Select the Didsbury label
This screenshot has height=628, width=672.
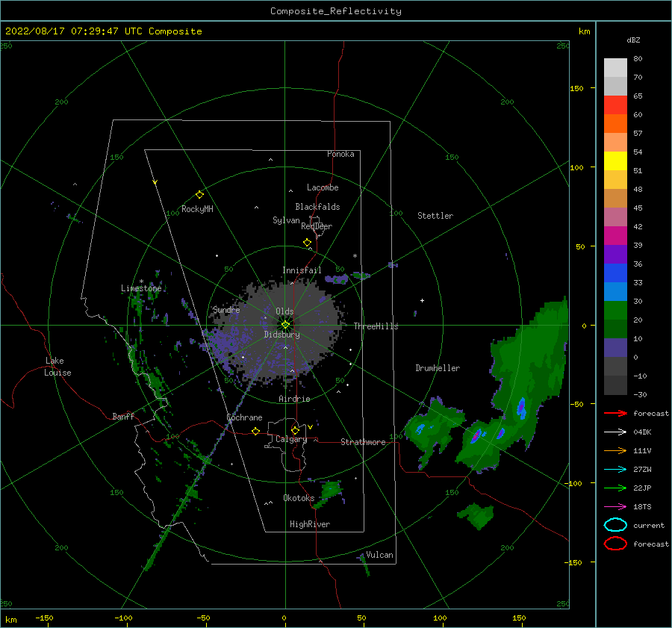coord(282,335)
